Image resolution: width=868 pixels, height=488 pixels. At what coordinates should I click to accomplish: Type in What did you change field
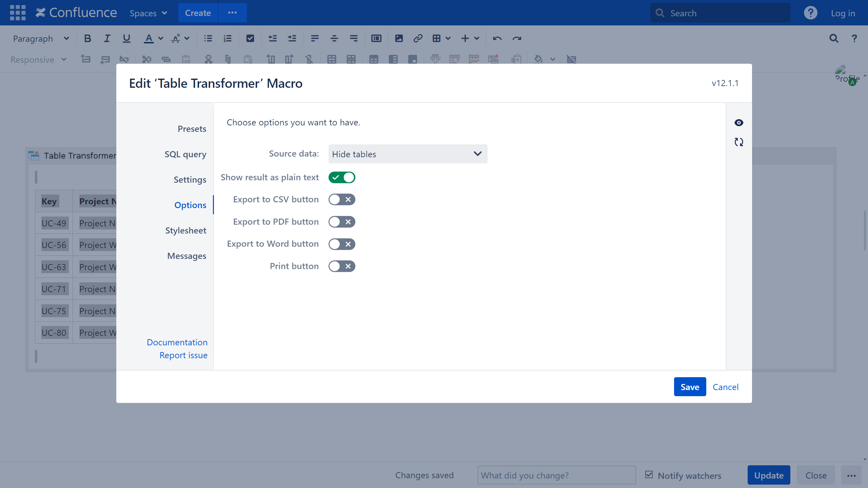556,475
